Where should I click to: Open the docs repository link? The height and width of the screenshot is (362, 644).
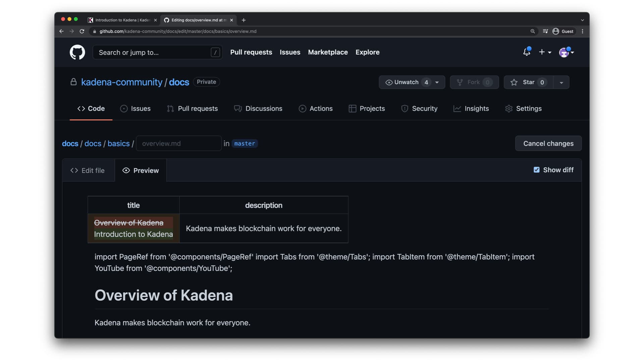(179, 82)
